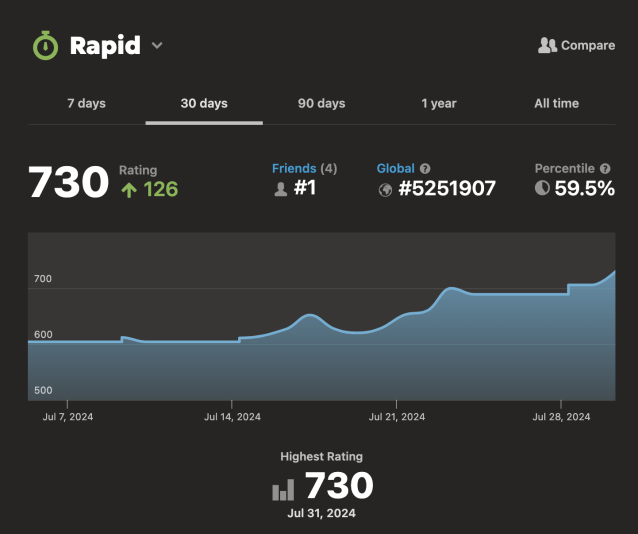Click the percentile pie chart icon
This screenshot has height=534, width=638.
542,188
